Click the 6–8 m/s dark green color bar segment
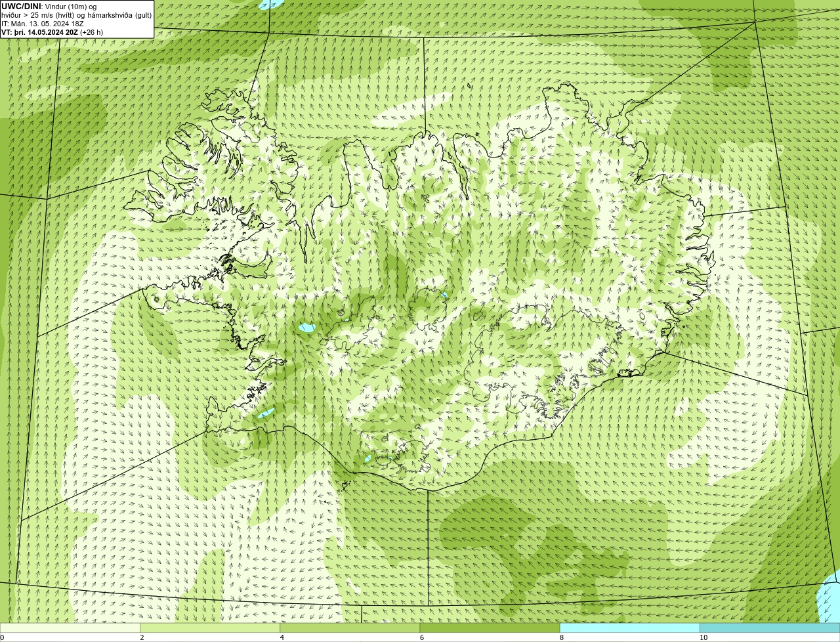Image resolution: width=840 pixels, height=642 pixels. (x=490, y=628)
